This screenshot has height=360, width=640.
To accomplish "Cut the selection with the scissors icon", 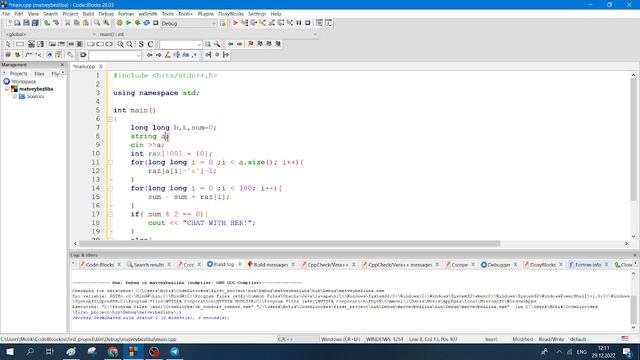I will [x=67, y=23].
